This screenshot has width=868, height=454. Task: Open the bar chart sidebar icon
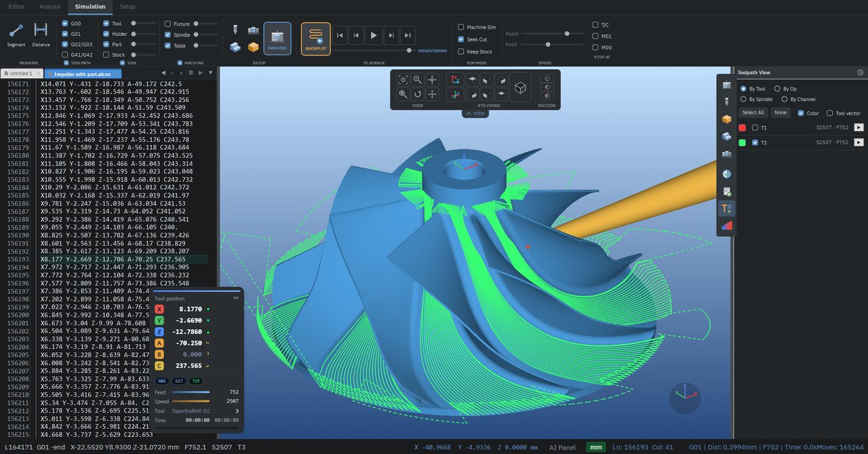727,226
